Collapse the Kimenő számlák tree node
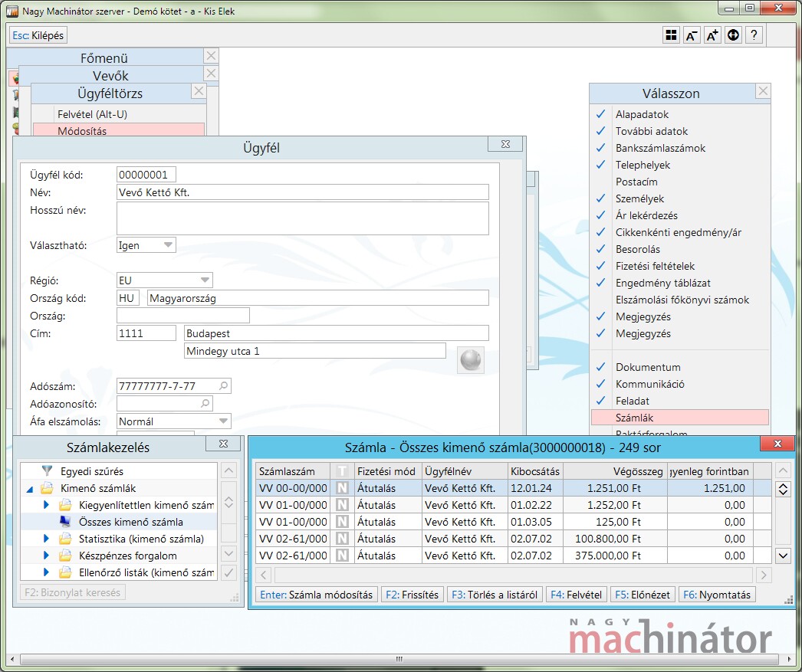Viewport: 802px width, 672px height. pyautogui.click(x=30, y=489)
